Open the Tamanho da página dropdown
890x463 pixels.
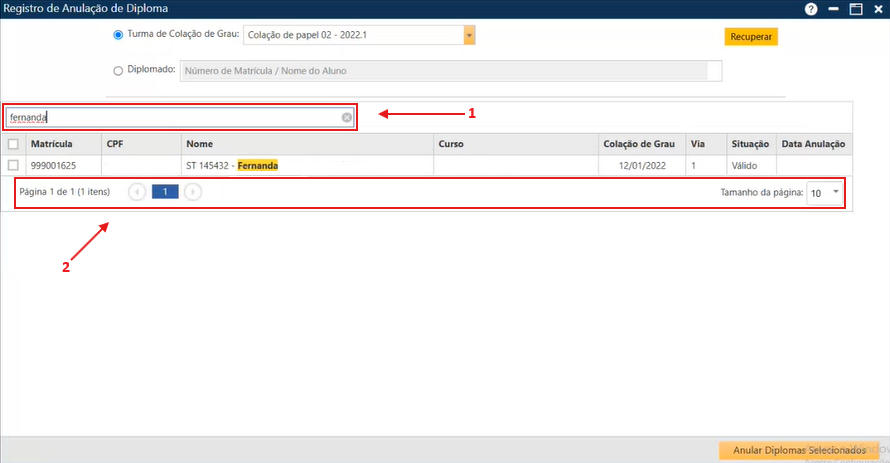(835, 192)
